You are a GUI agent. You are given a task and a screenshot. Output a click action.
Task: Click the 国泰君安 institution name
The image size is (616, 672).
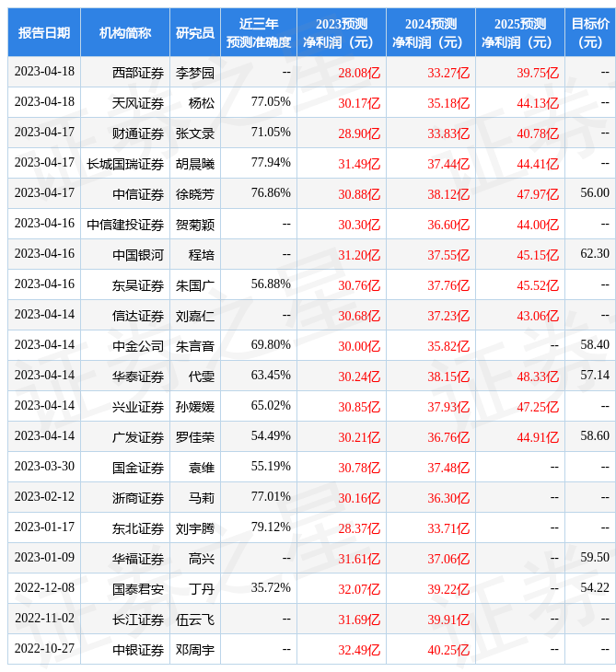[138, 589]
